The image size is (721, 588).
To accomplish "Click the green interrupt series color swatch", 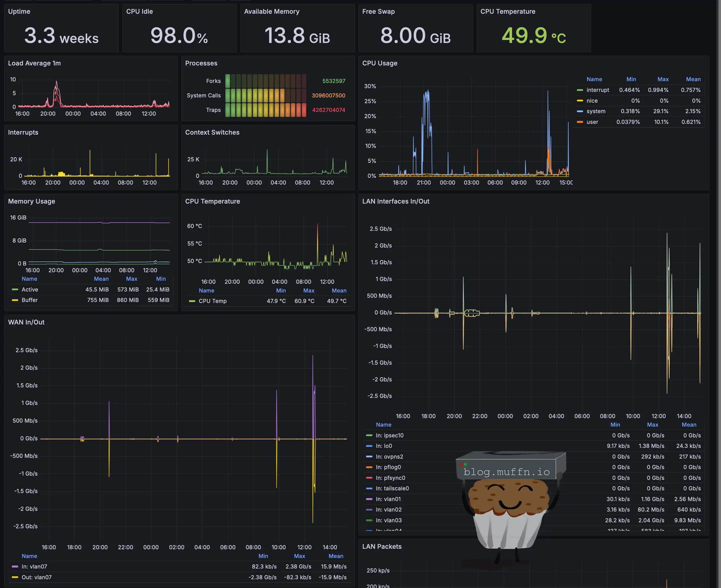I will pos(580,90).
